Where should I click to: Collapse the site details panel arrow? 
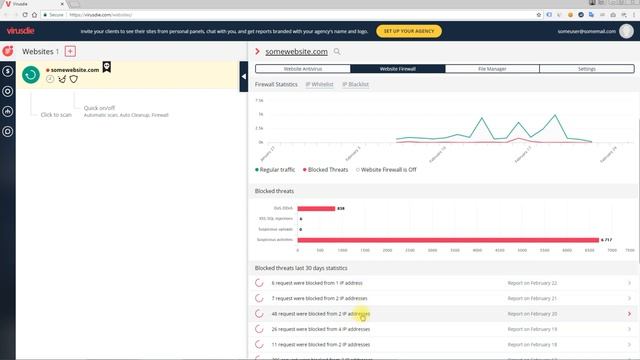[244, 76]
